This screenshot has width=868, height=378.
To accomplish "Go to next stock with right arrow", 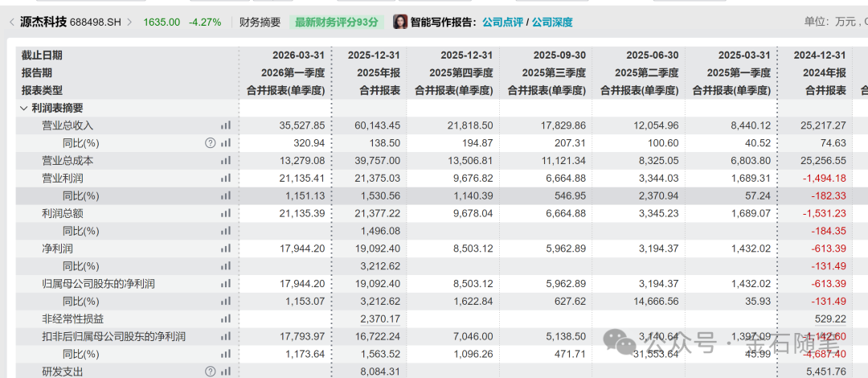I will [x=130, y=23].
